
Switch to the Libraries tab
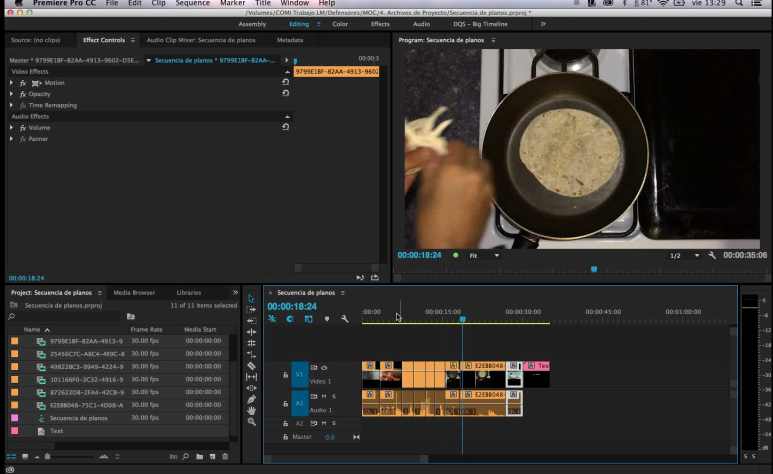pyautogui.click(x=189, y=292)
